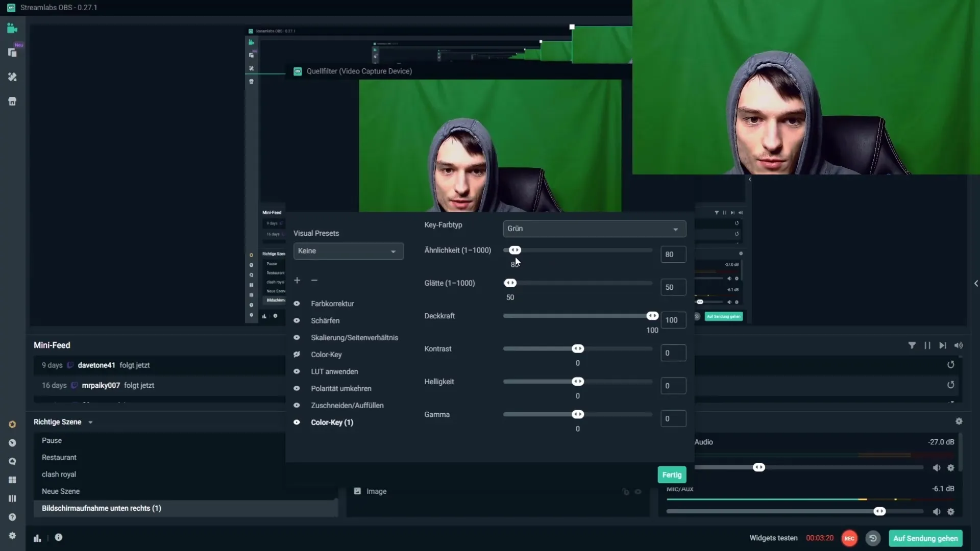Add a new filter with the plus icon

297,281
